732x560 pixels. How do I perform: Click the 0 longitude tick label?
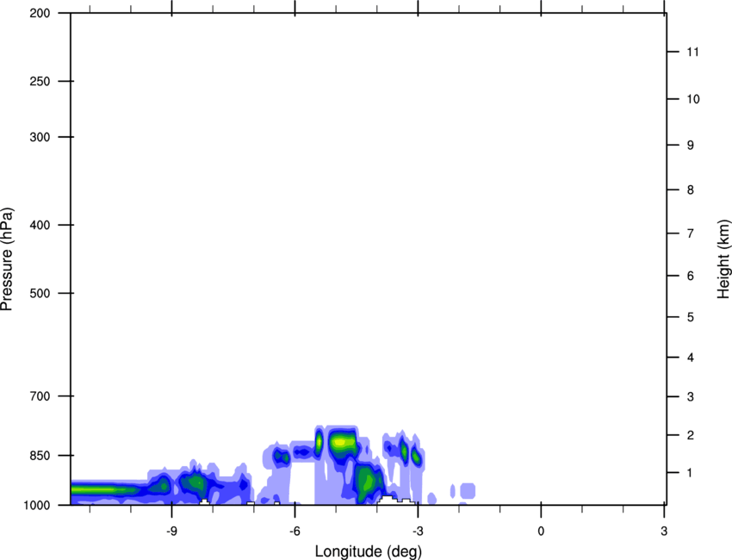coord(541,531)
